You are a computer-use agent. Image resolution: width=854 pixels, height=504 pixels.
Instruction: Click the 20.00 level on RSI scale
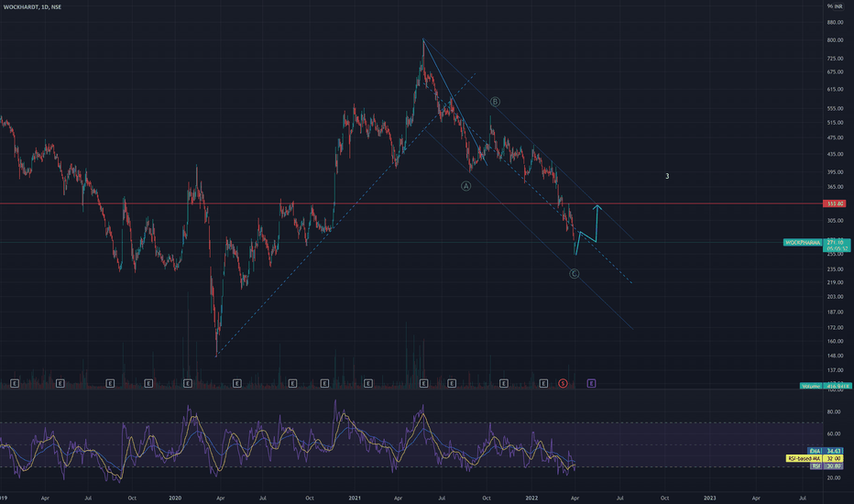pyautogui.click(x=834, y=478)
